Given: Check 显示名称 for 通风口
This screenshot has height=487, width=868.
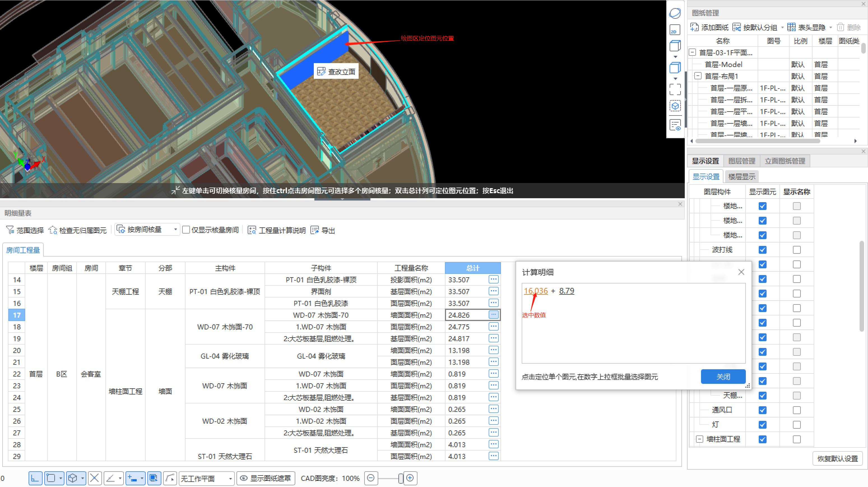Looking at the screenshot, I should pyautogui.click(x=797, y=410).
